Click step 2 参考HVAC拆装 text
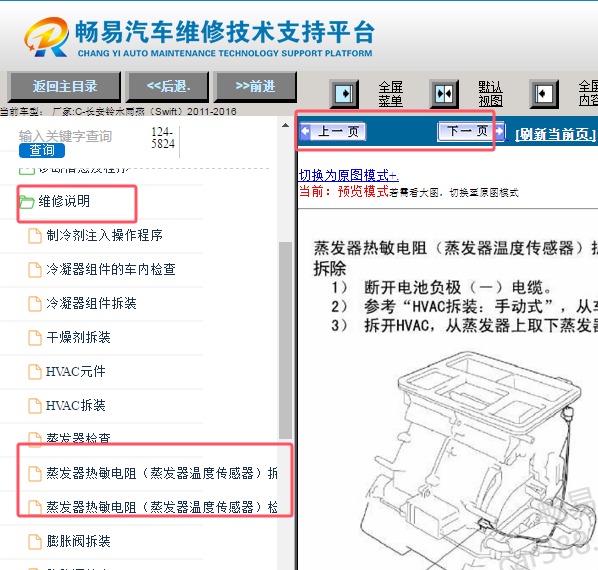 (464, 306)
